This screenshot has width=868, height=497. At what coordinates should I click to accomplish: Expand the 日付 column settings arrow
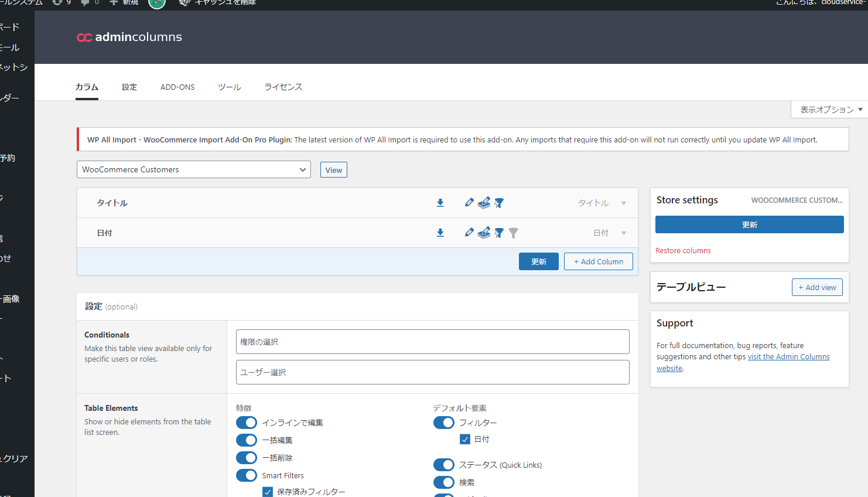point(624,233)
